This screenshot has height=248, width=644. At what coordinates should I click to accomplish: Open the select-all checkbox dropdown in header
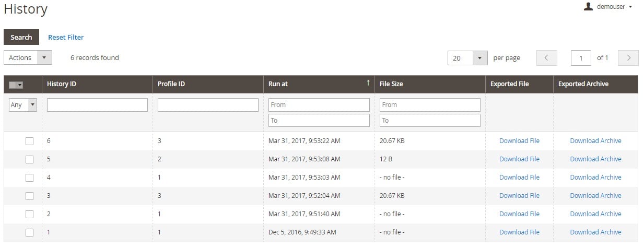pos(16,85)
